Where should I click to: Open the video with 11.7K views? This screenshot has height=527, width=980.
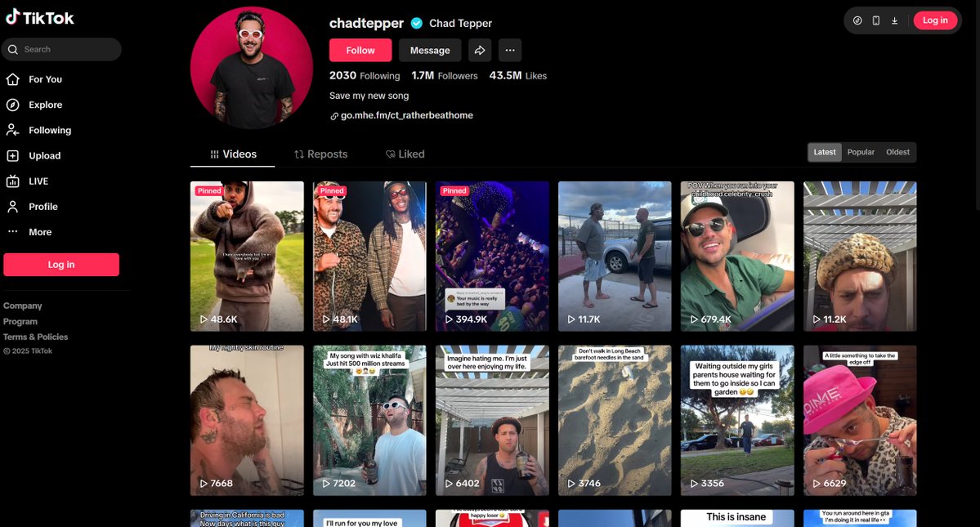tap(615, 256)
